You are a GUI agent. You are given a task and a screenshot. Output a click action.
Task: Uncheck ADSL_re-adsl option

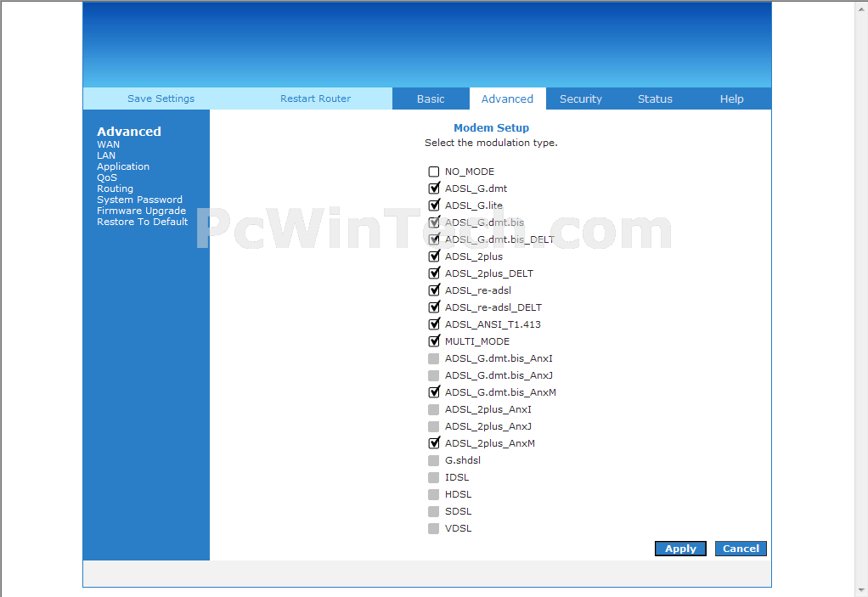coord(434,290)
